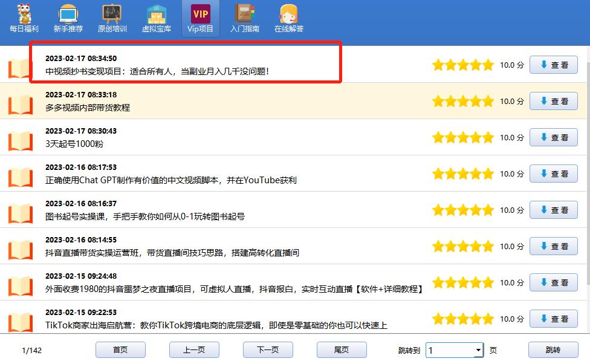Click timestamp 2023-02-15 09:22:53
Viewport: 590px width, 364px height.
point(81,313)
